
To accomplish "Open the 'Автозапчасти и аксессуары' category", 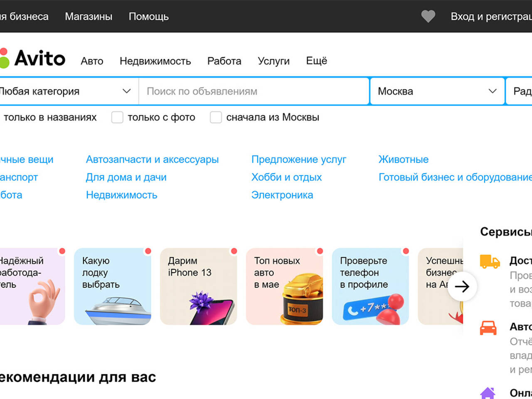I will [152, 159].
